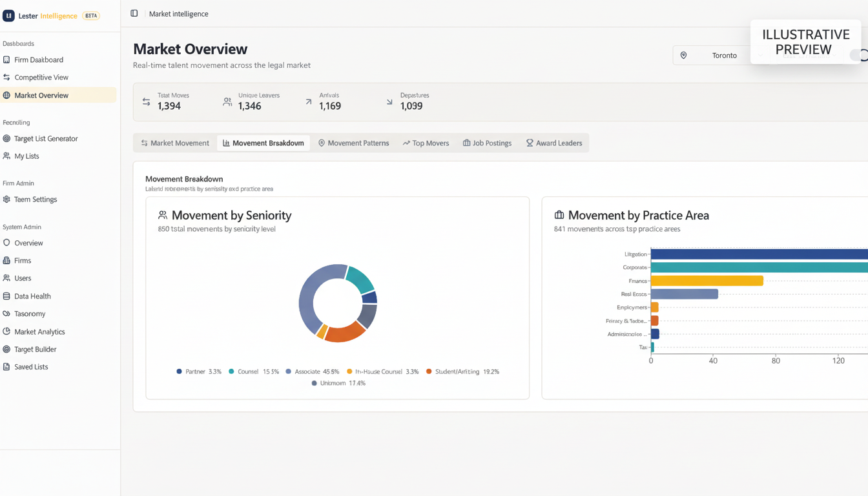This screenshot has height=496, width=868.
Task: Click the 1,346 Unique Leavers value
Action: tap(250, 106)
